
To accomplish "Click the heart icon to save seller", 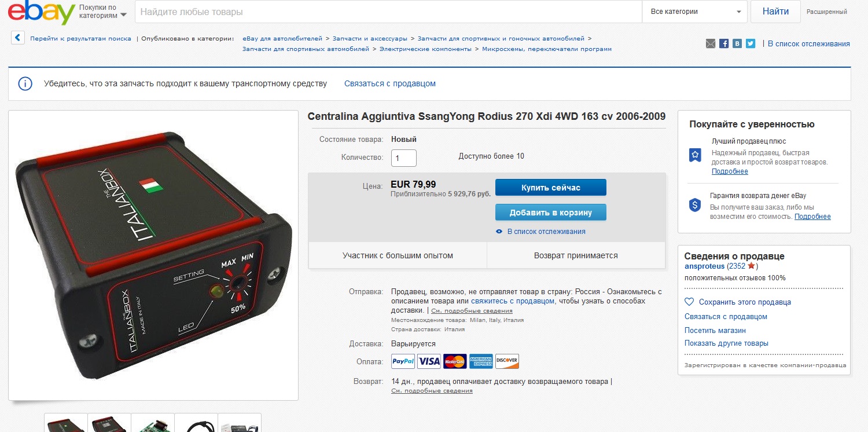I will (x=689, y=302).
